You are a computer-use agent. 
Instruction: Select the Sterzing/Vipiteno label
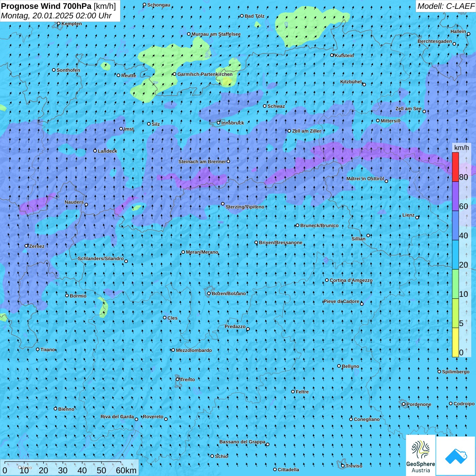245,207
